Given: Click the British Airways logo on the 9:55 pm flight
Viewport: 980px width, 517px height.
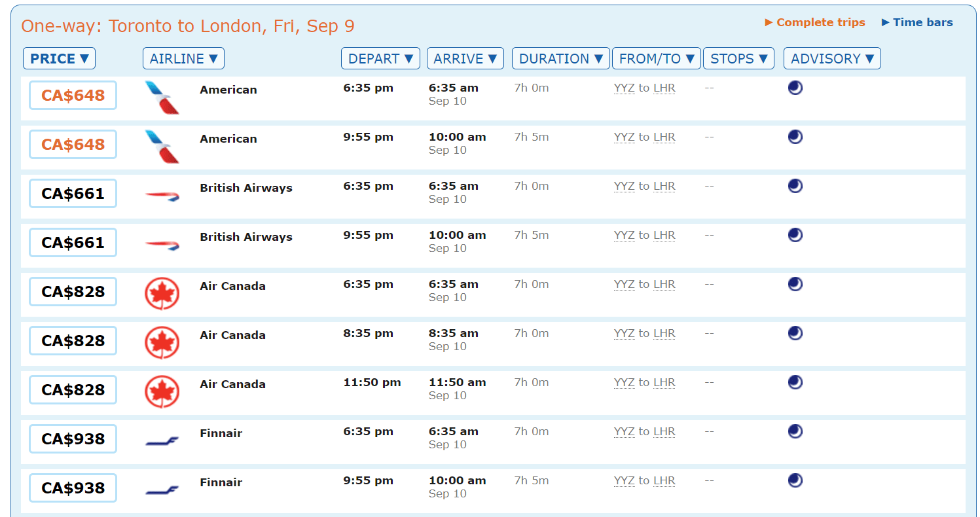Looking at the screenshot, I should 162,245.
